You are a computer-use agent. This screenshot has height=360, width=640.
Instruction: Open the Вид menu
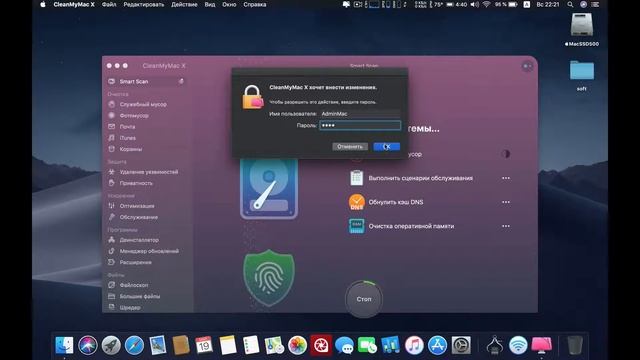210,4
